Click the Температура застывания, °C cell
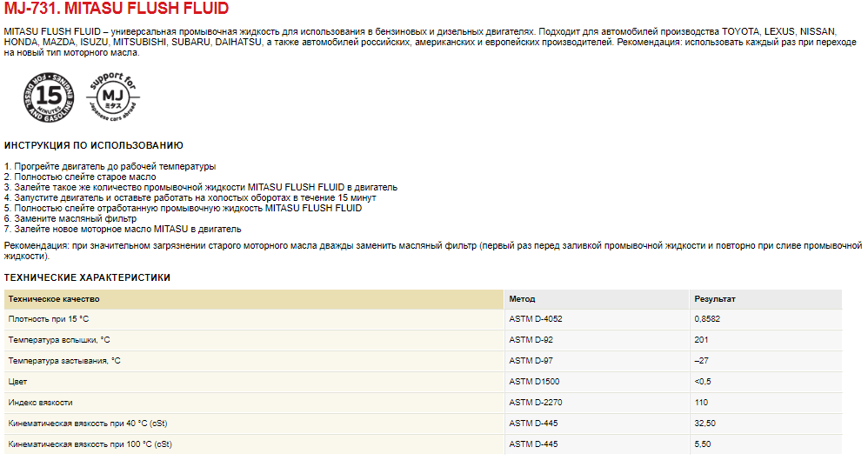 click(254, 361)
